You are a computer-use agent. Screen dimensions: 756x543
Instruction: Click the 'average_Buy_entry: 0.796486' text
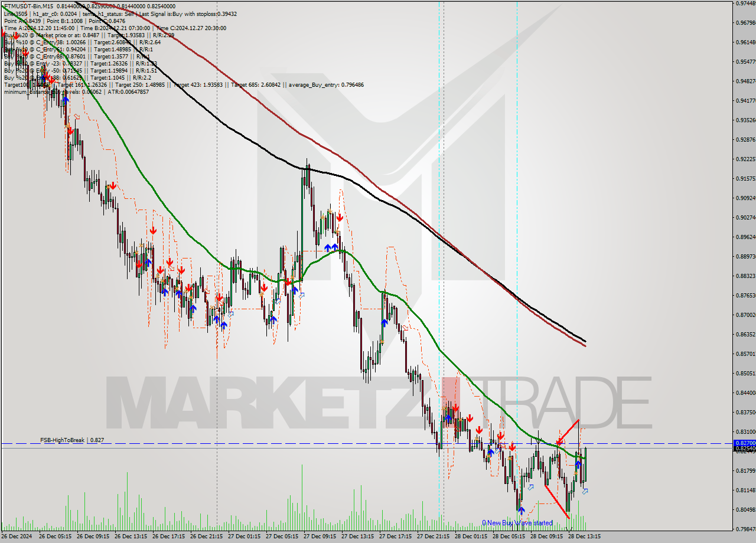(x=325, y=84)
